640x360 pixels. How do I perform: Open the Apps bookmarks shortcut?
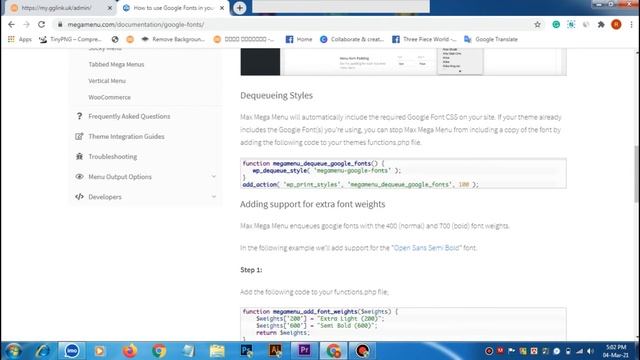(20, 39)
